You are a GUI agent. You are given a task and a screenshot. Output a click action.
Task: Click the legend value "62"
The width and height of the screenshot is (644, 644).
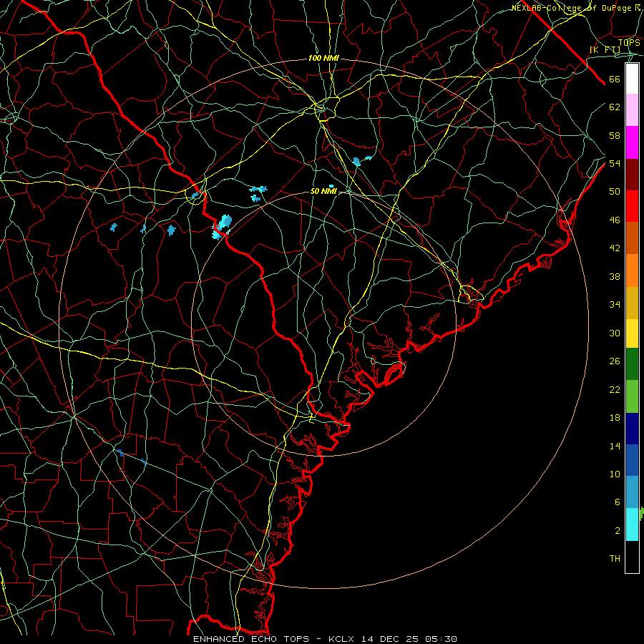coord(615,107)
